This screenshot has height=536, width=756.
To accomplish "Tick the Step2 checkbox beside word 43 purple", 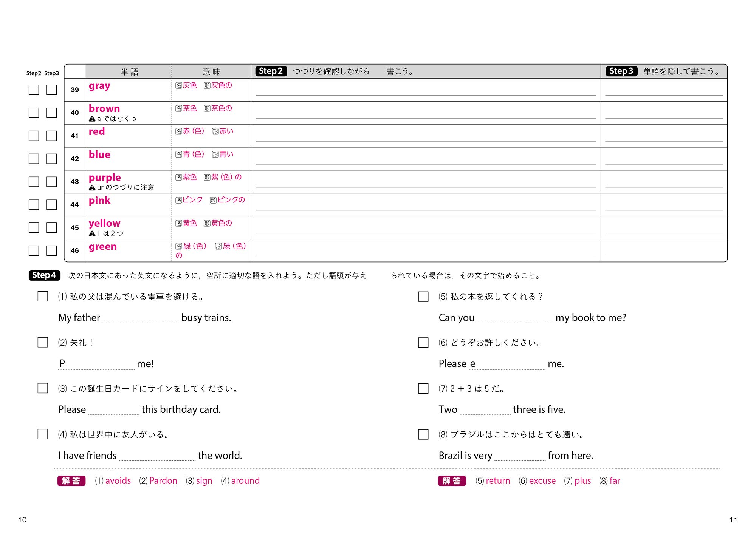I will (34, 182).
